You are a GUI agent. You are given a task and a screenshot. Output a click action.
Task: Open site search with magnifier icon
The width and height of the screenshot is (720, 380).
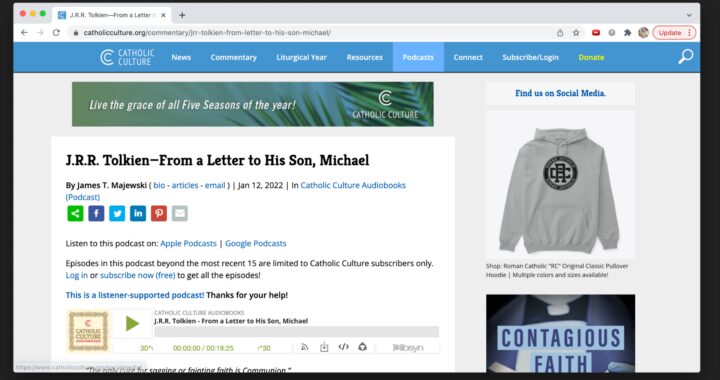(x=685, y=57)
